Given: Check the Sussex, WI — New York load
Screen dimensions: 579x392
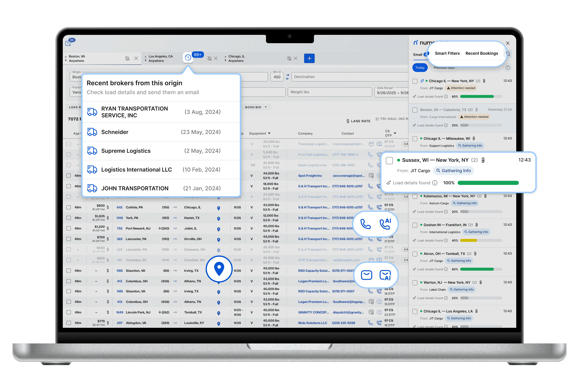Looking at the screenshot, I should (389, 160).
